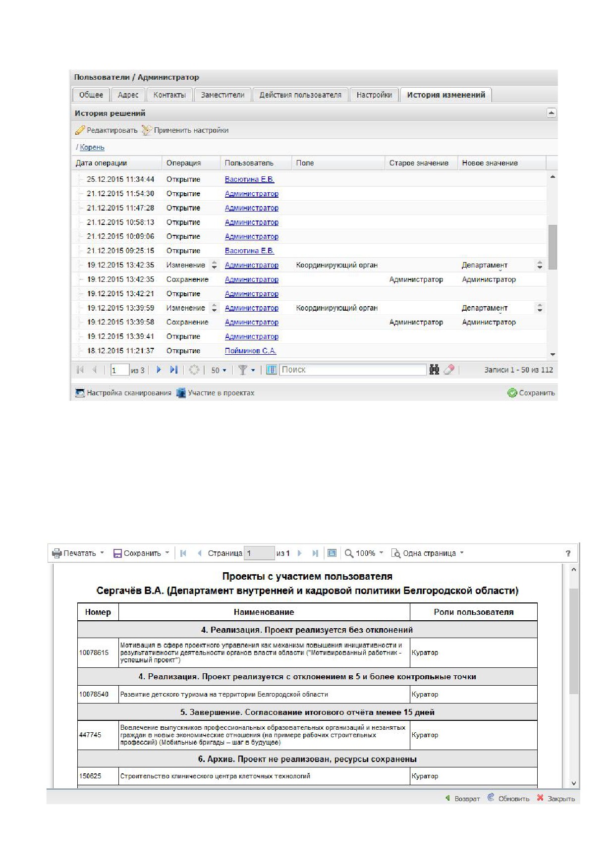613x868 pixels.
Task: Click the binoculars search icon
Action: (x=434, y=370)
